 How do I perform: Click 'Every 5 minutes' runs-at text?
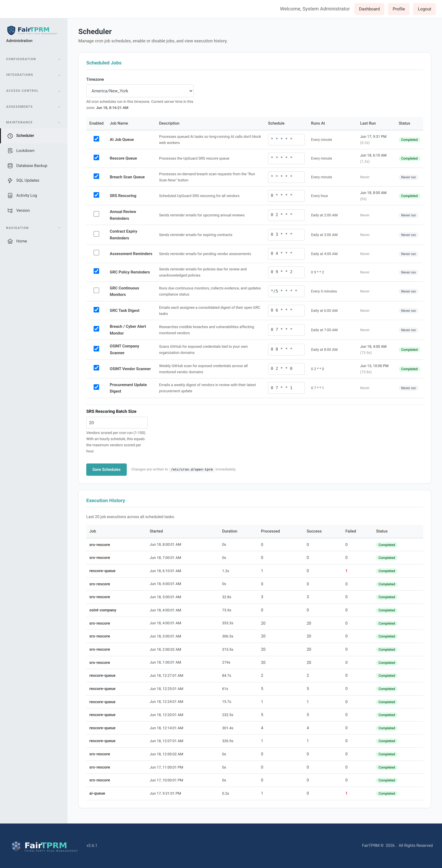click(324, 291)
